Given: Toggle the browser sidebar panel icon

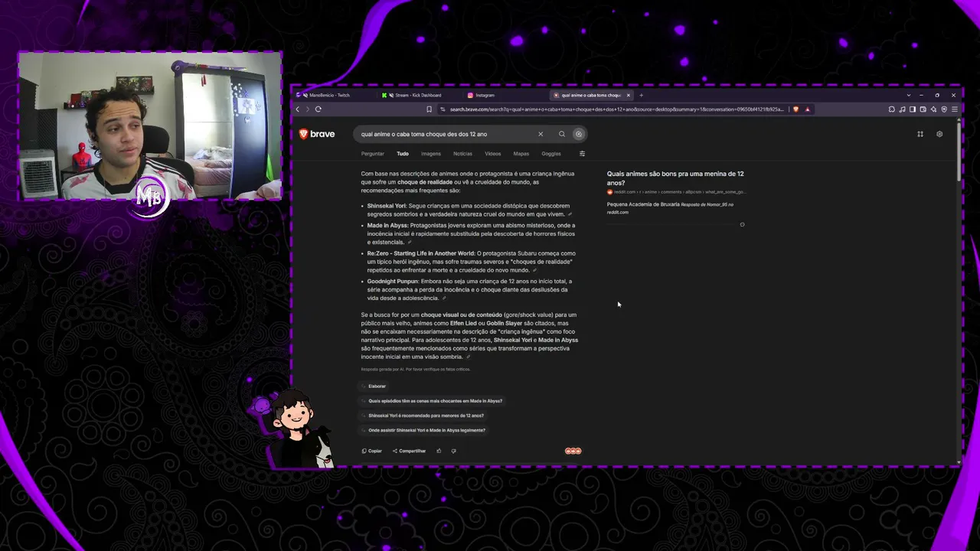Looking at the screenshot, I should tap(912, 109).
